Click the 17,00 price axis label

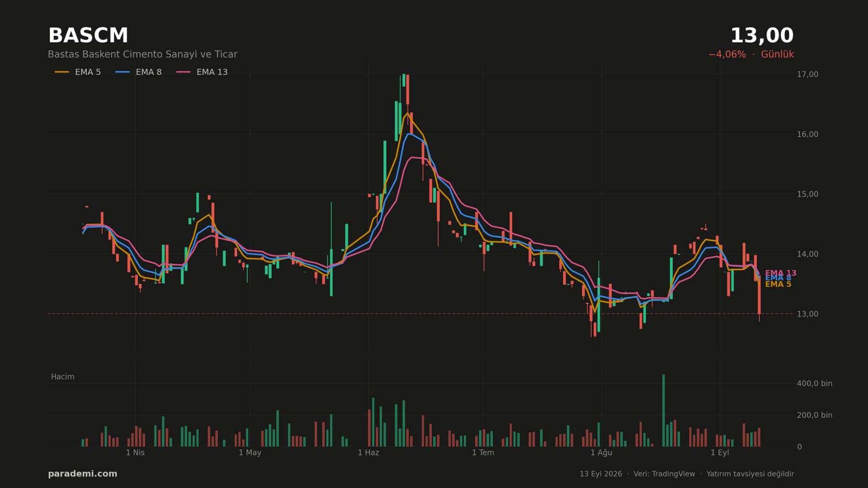tap(807, 74)
